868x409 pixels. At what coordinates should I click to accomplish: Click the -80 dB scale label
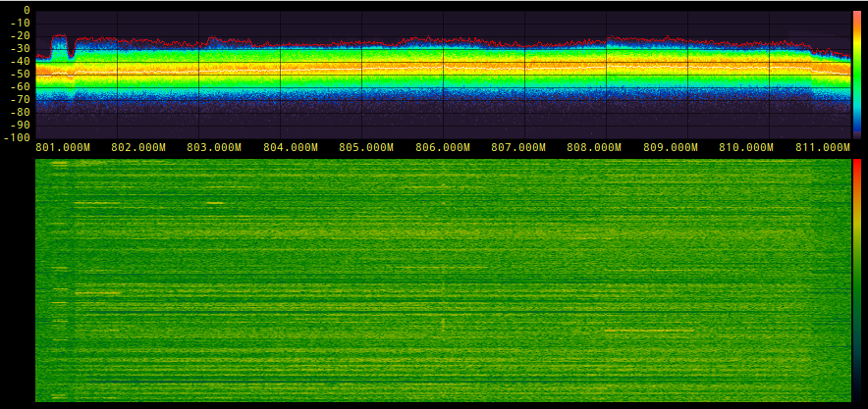[21, 112]
